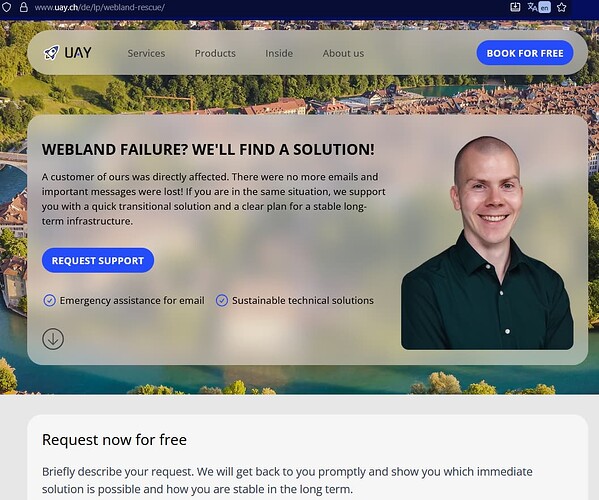Bookmark this page with the star icon
This screenshot has height=500, width=599.
pos(562,7)
